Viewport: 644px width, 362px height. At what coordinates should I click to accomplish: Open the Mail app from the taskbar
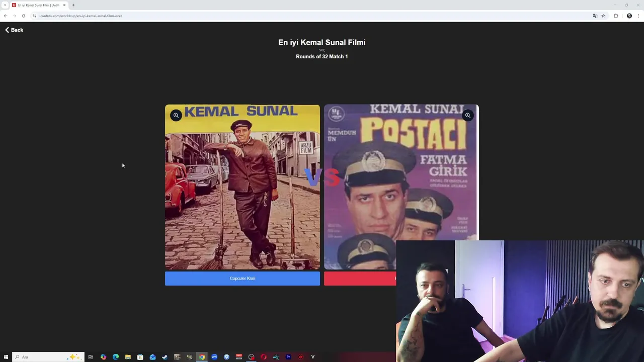point(152,357)
